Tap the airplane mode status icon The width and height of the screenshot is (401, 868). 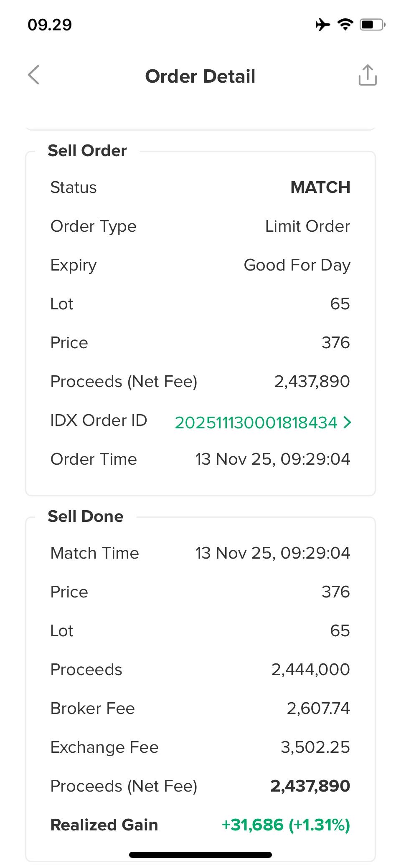point(322,25)
